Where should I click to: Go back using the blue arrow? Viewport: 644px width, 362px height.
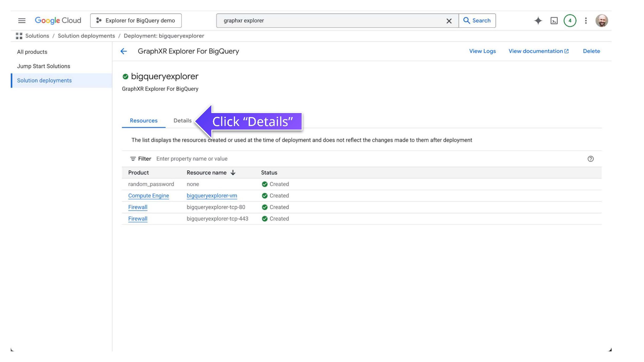pos(124,51)
